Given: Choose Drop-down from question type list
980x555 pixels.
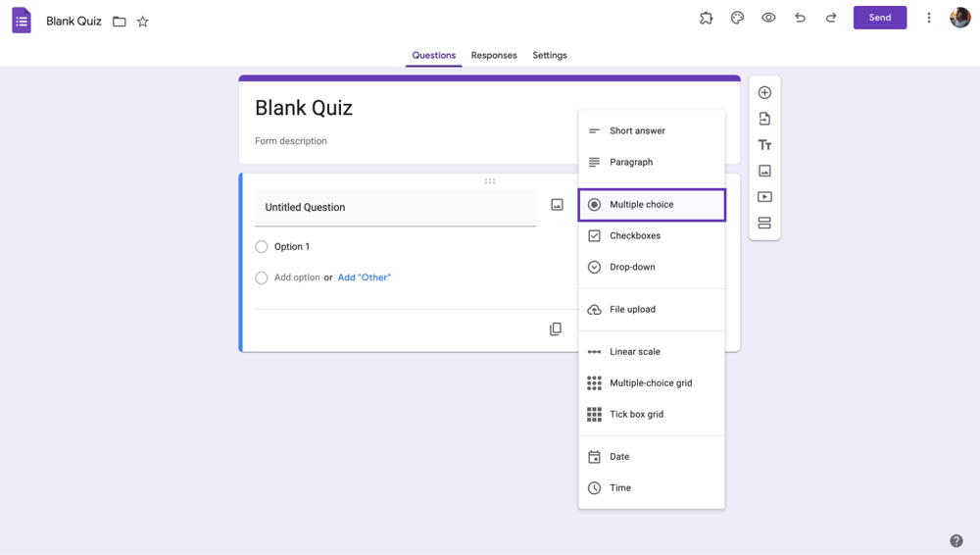Looking at the screenshot, I should coord(632,267).
